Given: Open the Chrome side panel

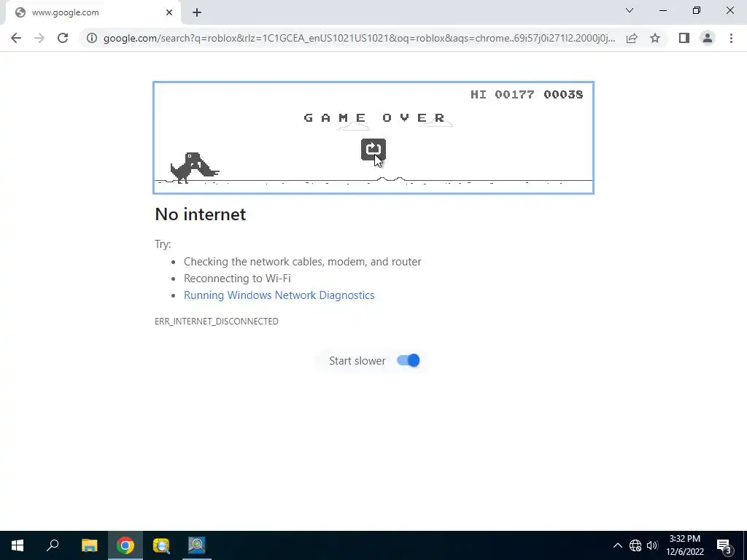Looking at the screenshot, I should 684,38.
